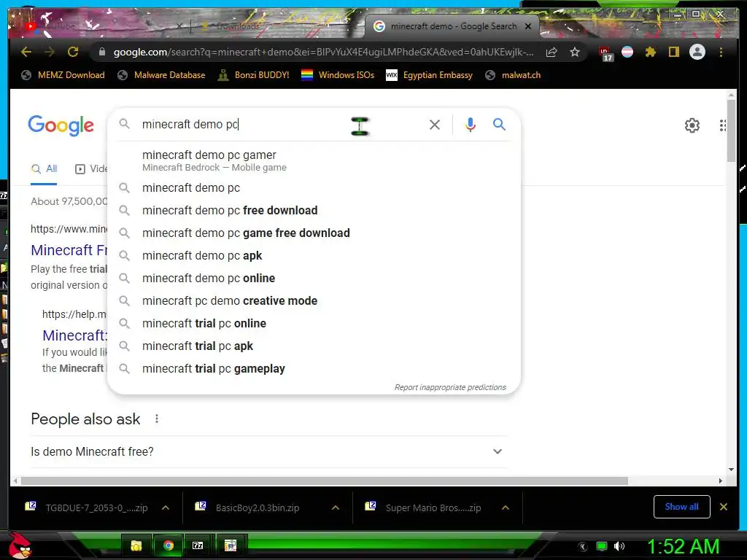Open the side panel icon in toolbar

click(x=673, y=52)
